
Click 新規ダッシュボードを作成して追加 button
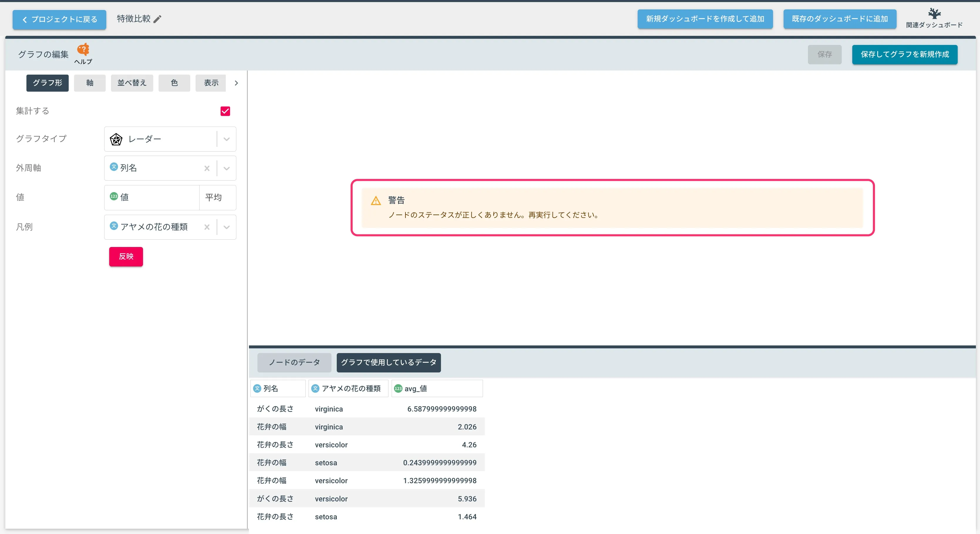[x=705, y=19]
